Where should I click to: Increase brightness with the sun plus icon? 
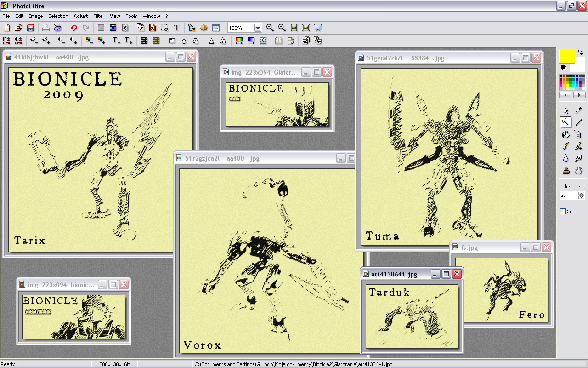point(46,41)
